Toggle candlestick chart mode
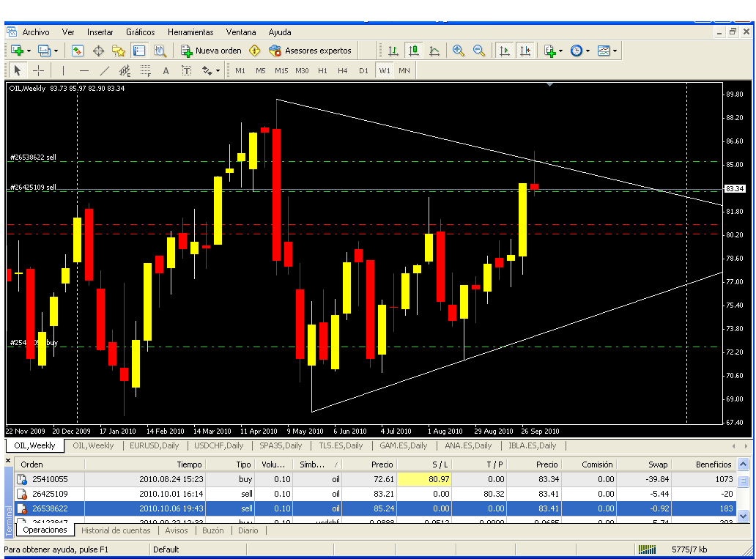Image resolution: width=756 pixels, height=559 pixels. 414,51
